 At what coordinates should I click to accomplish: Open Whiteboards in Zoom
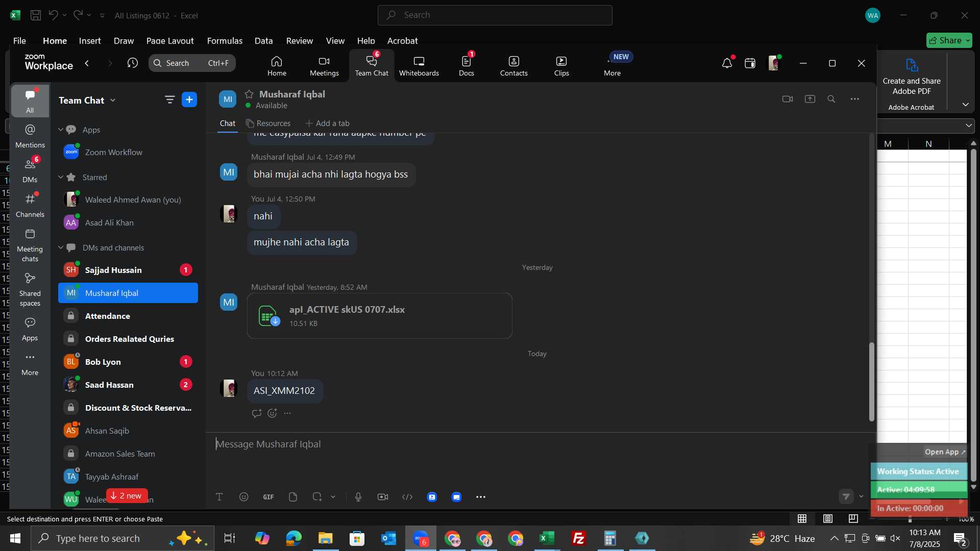coord(419,66)
